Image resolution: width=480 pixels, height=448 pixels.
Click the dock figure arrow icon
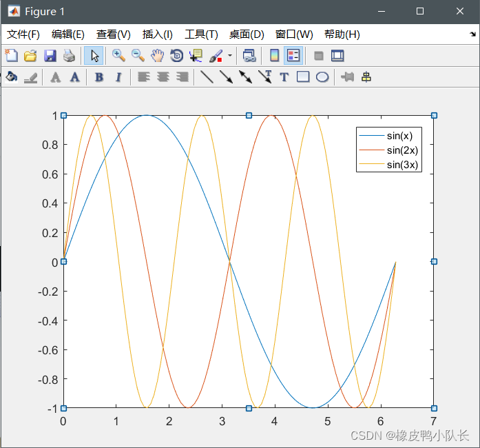pos(472,34)
